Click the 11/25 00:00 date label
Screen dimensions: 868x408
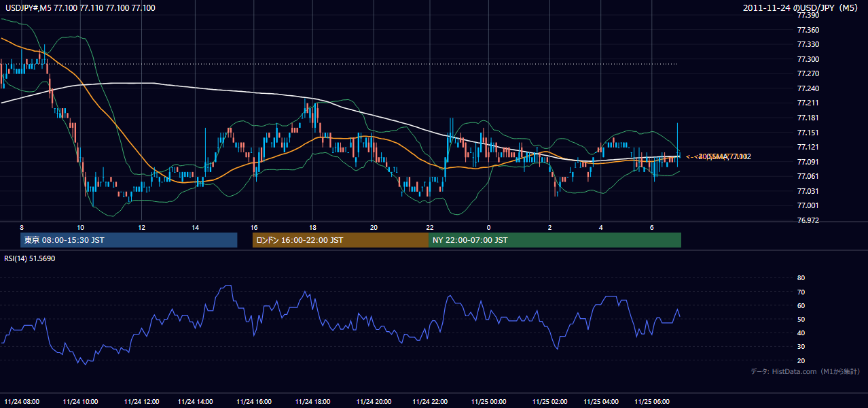489,402
